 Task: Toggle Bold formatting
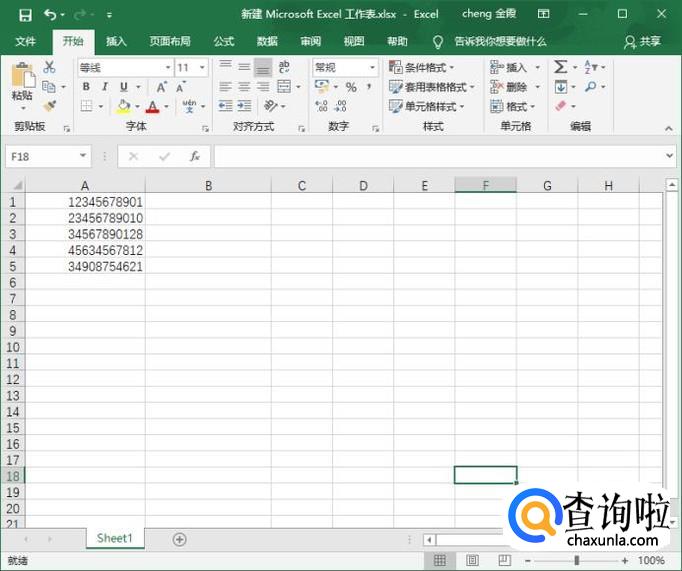point(86,87)
